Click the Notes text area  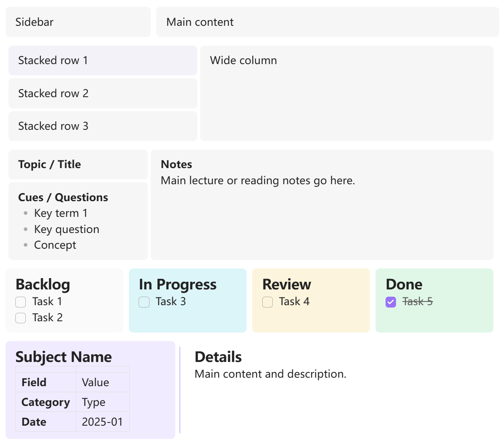pyautogui.click(x=322, y=205)
